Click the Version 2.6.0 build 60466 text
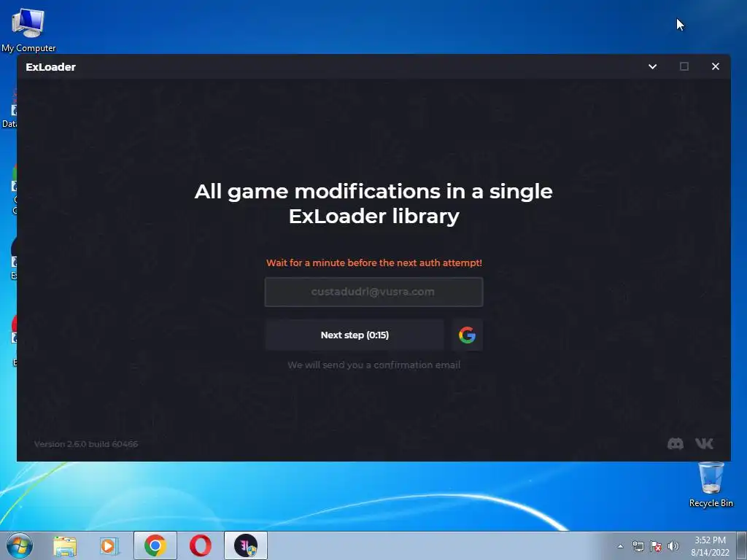This screenshot has width=747, height=560. tap(86, 444)
